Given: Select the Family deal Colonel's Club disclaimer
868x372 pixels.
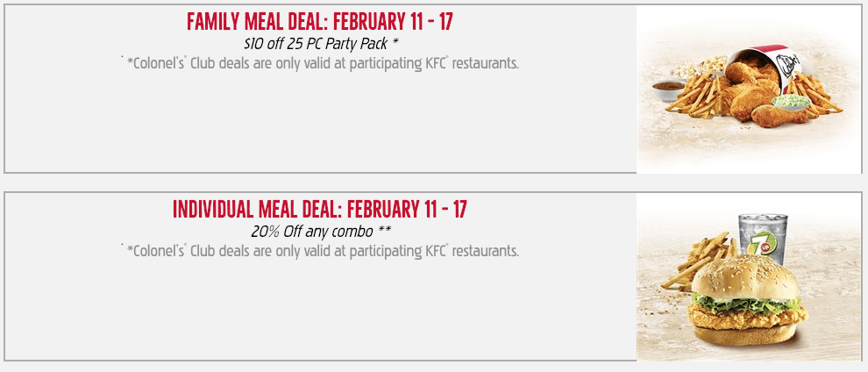Looking at the screenshot, I should (x=320, y=63).
